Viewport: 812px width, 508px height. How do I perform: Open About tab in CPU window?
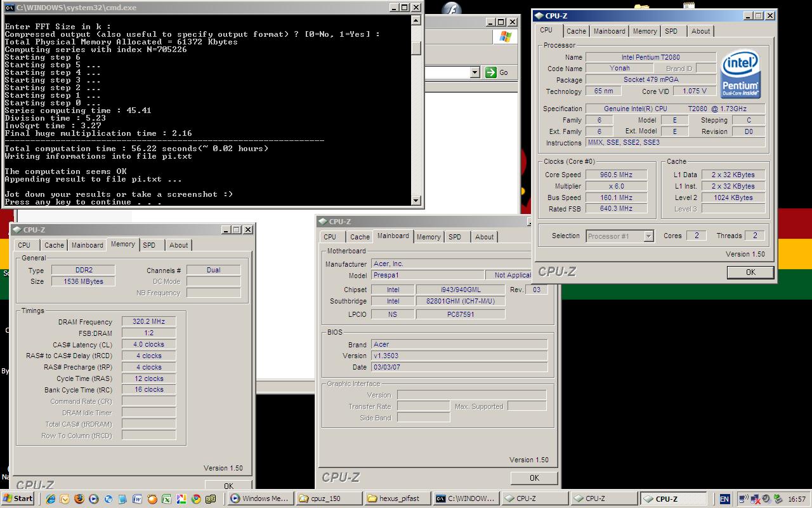tap(700, 31)
